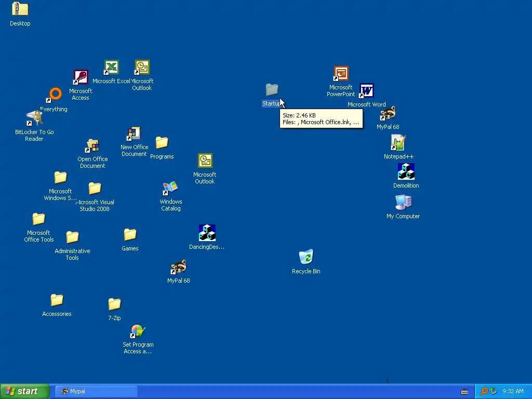Select the Microsoft Windows S... folder
The width and height of the screenshot is (532, 399).
[60, 178]
